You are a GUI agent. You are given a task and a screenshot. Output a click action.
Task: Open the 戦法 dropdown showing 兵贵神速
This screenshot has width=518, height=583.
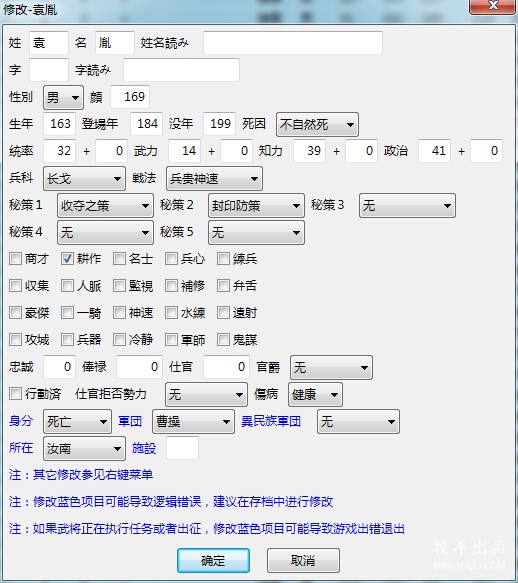click(214, 178)
